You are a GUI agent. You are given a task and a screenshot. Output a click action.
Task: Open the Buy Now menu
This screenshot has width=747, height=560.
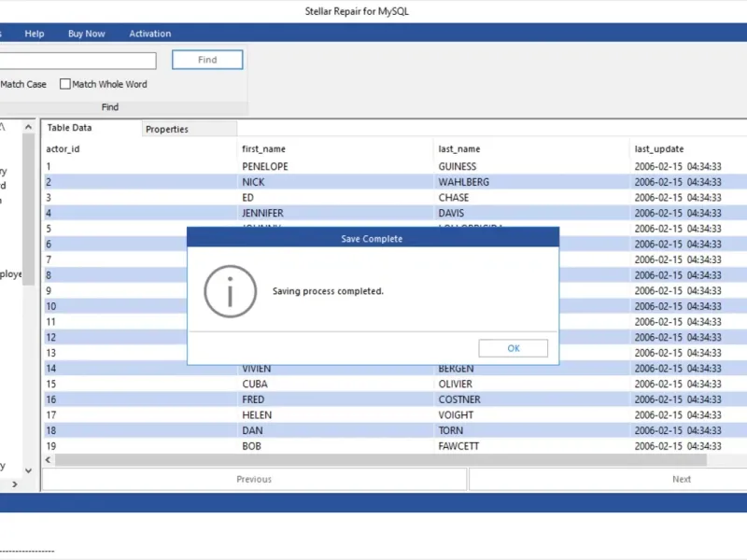coord(87,34)
